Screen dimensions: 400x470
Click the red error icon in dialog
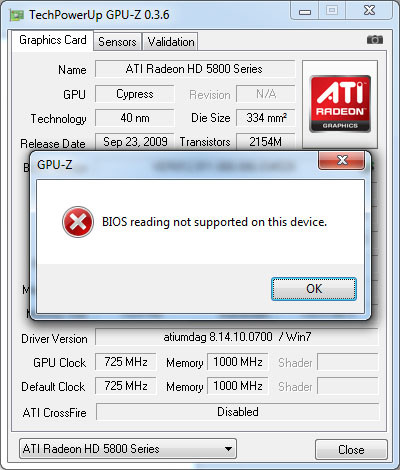pyautogui.click(x=78, y=222)
